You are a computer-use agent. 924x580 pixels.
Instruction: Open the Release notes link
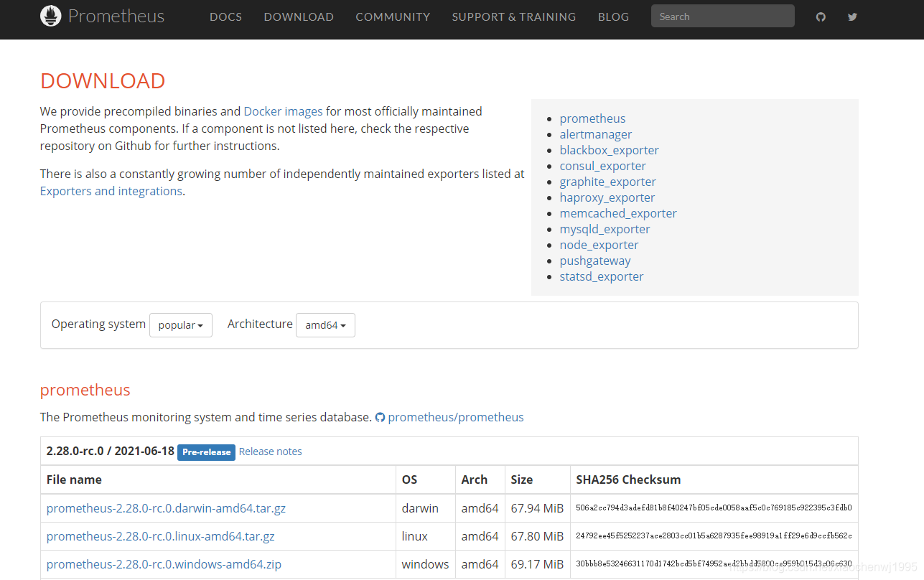click(270, 452)
